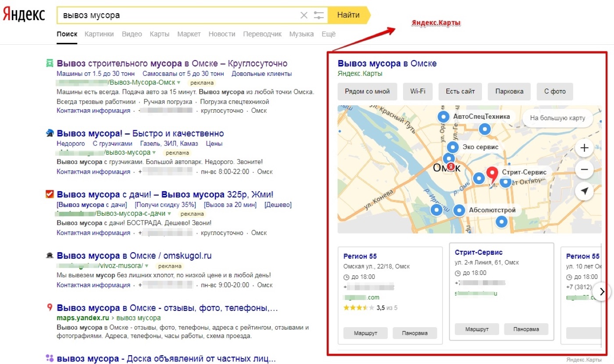Open the 'Ещё' services menu
The image size is (614, 364).
tap(328, 34)
